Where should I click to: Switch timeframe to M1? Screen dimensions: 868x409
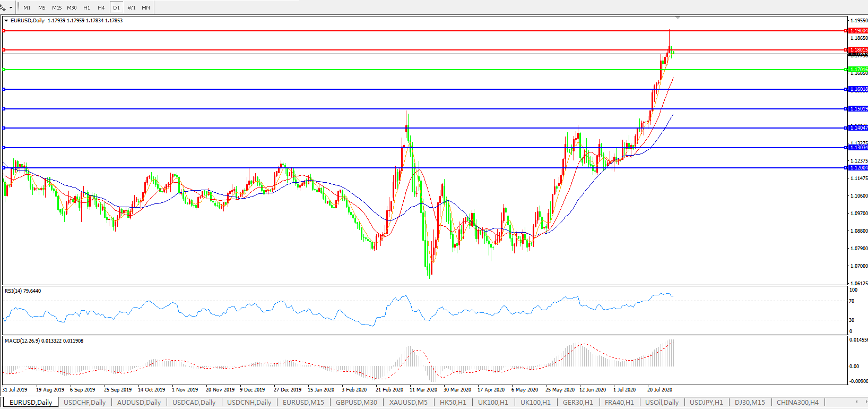click(27, 8)
